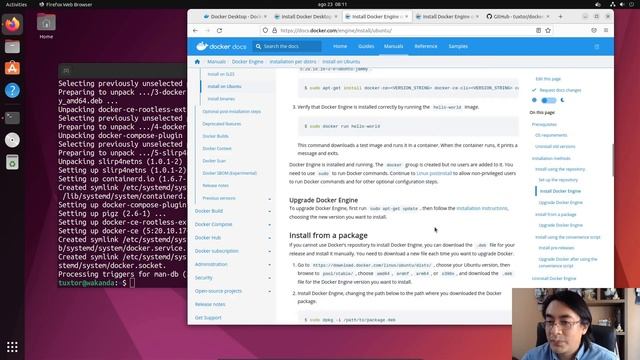Open Files from the Ubuntu dock

click(12, 47)
